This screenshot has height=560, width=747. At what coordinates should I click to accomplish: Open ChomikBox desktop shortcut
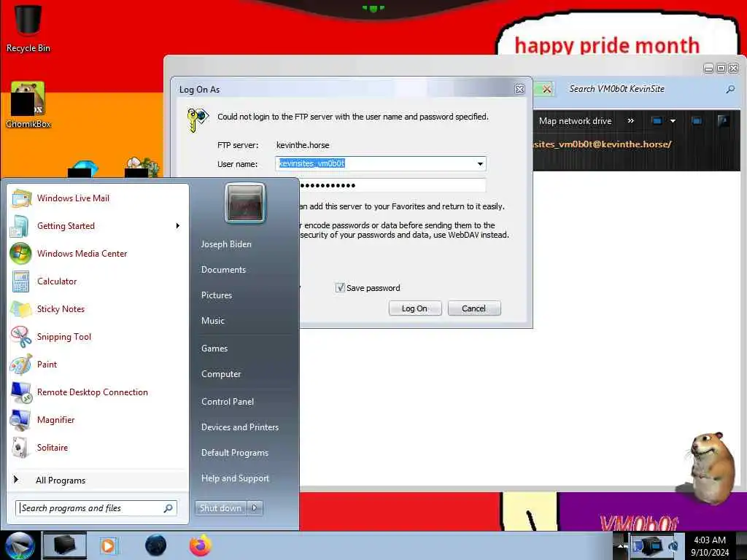pos(28,105)
